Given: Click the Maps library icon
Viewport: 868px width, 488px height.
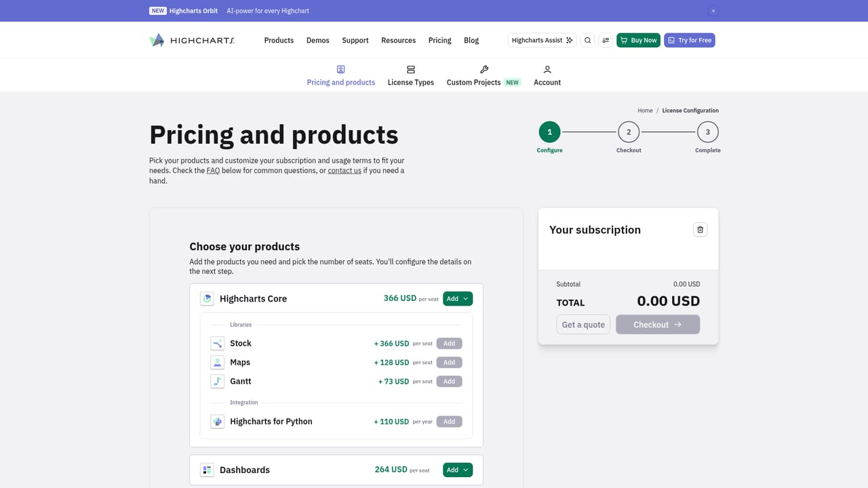Looking at the screenshot, I should (217, 363).
